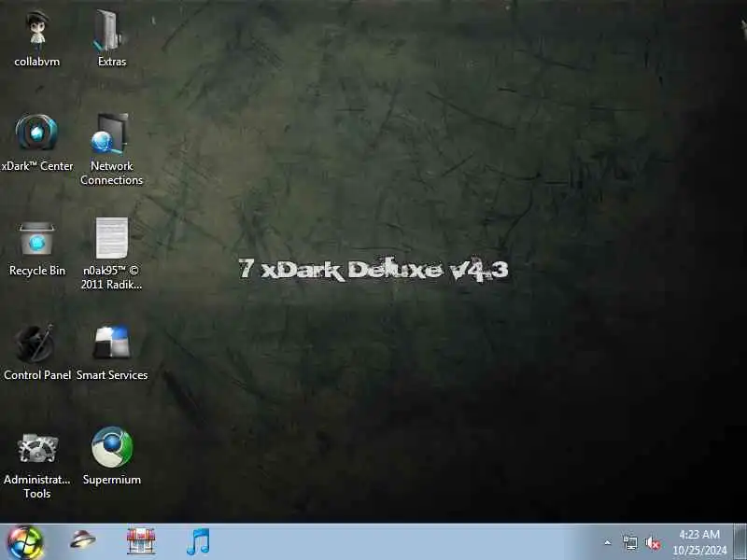Click the muted volume speaker tray icon
Screen dimensions: 747x560
pyautogui.click(x=653, y=543)
